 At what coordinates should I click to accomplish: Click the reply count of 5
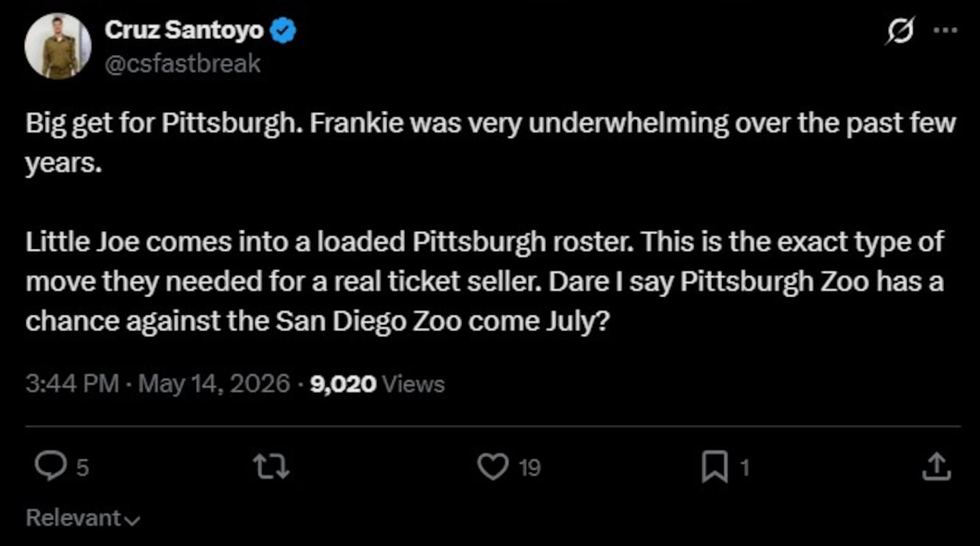[82, 468]
